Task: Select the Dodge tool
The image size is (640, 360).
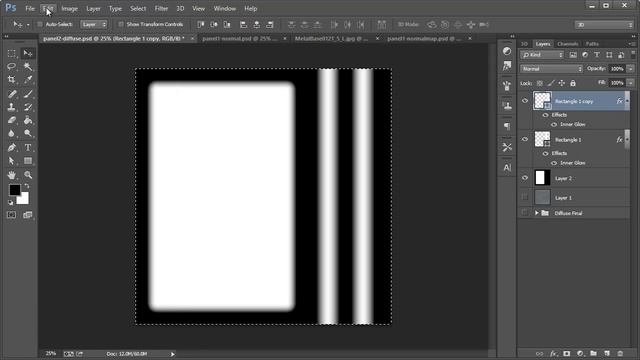Action: coord(28,133)
